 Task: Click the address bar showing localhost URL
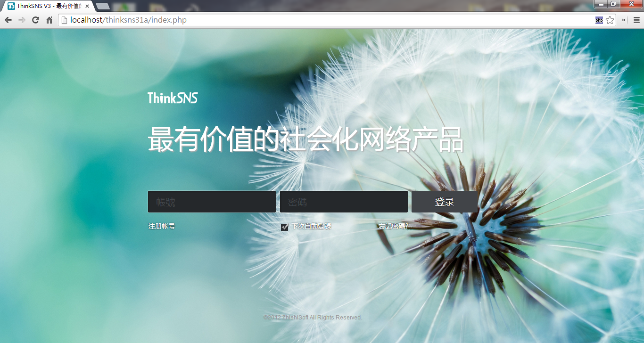[x=330, y=20]
